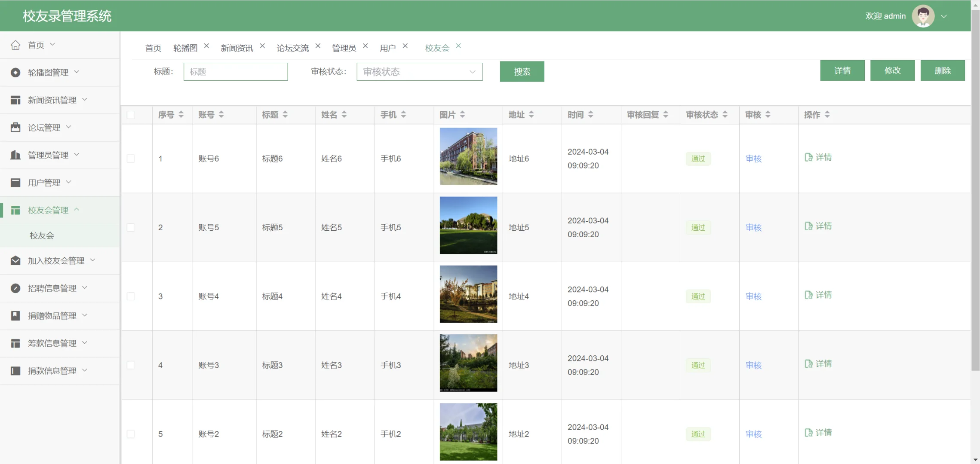Click the 轮播图管理 carousel icon
Screen dimensions: 980x464
coord(15,72)
